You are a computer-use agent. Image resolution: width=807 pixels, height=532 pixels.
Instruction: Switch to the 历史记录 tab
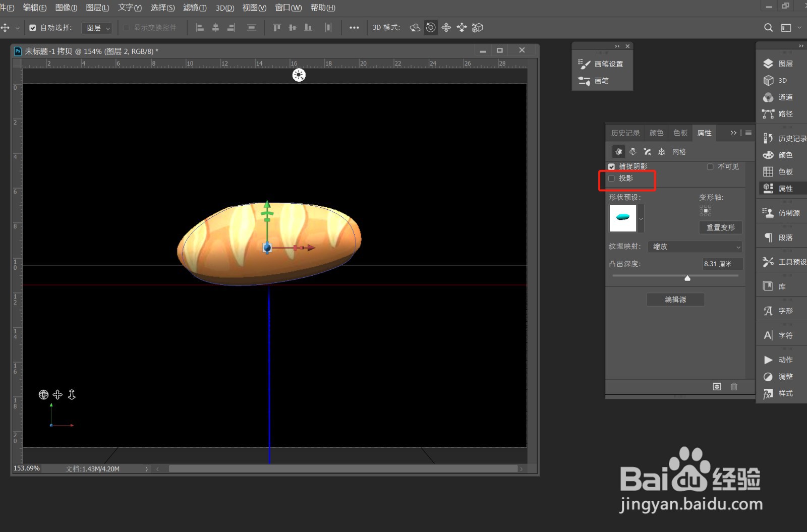pyautogui.click(x=625, y=133)
